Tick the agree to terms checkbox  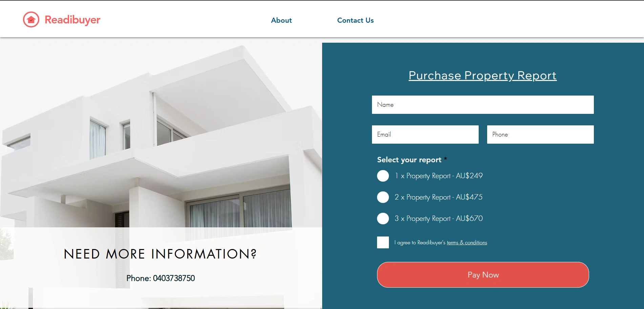click(x=383, y=243)
